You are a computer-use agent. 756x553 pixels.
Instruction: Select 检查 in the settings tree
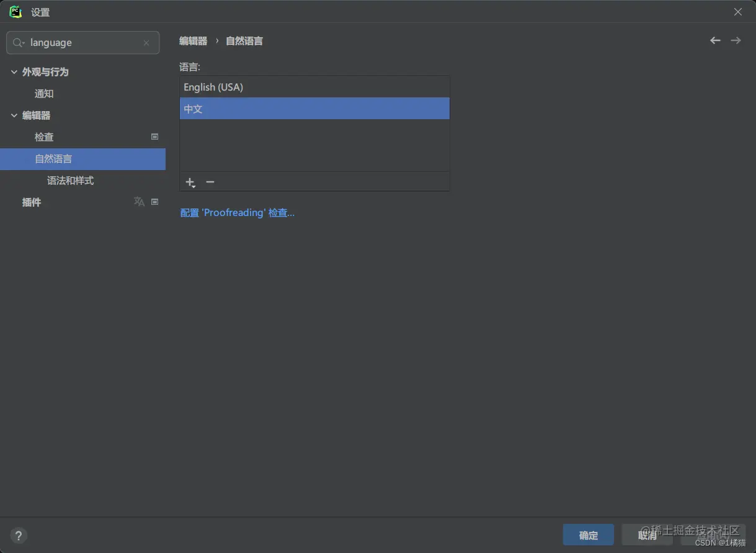tap(83, 137)
